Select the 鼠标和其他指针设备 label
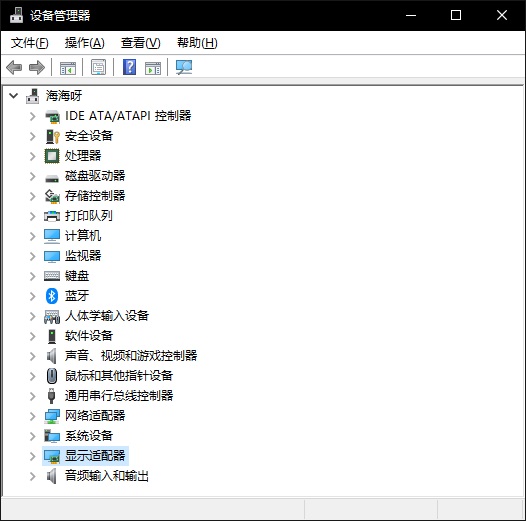526x521 pixels. (119, 376)
